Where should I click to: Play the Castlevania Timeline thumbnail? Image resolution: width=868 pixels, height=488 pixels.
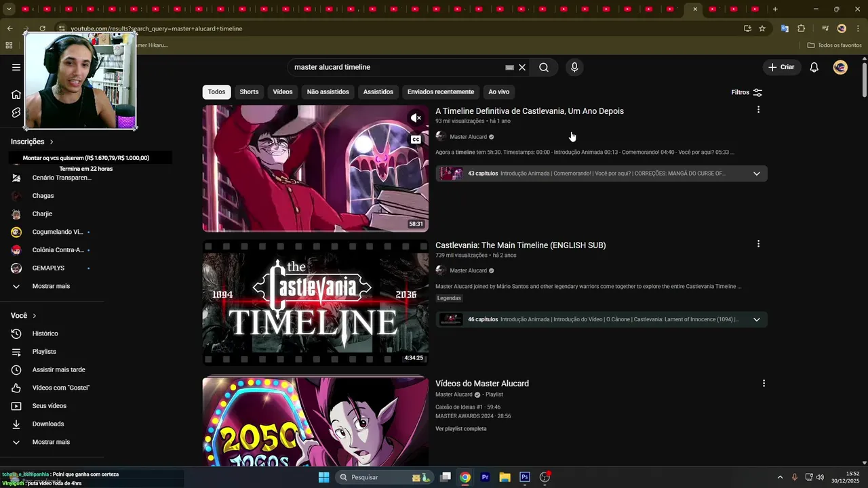(x=315, y=303)
